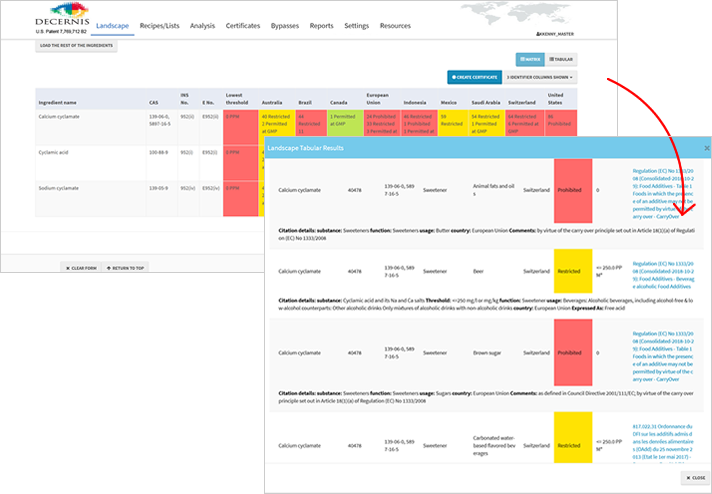The width and height of the screenshot is (712, 494).
Task: Dismiss the Tabular Results dialog via X icon
Action: pos(707,148)
